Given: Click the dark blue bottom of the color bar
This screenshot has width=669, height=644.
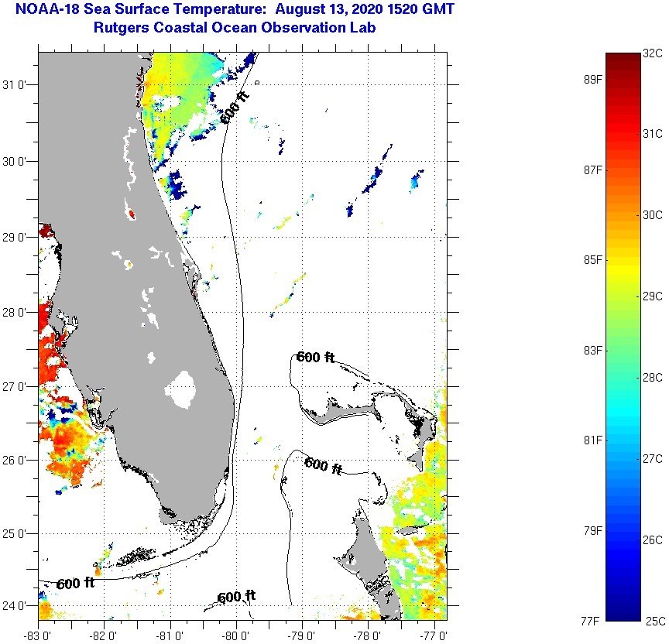Looking at the screenshot, I should pos(622,614).
